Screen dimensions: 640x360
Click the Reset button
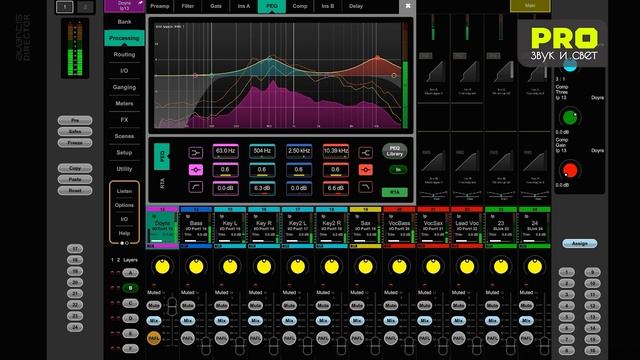coord(75,190)
